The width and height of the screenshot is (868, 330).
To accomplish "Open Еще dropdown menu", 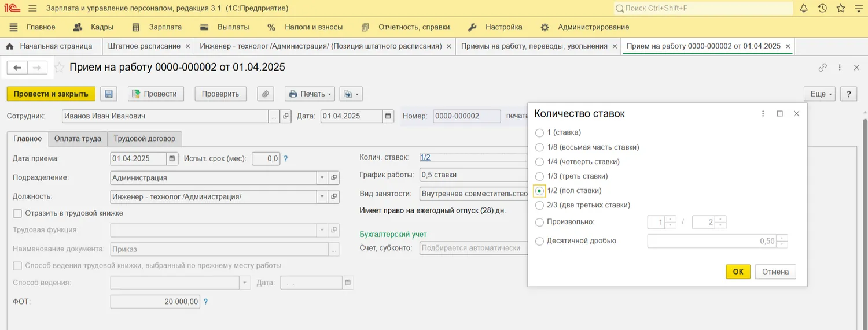I will coord(819,94).
